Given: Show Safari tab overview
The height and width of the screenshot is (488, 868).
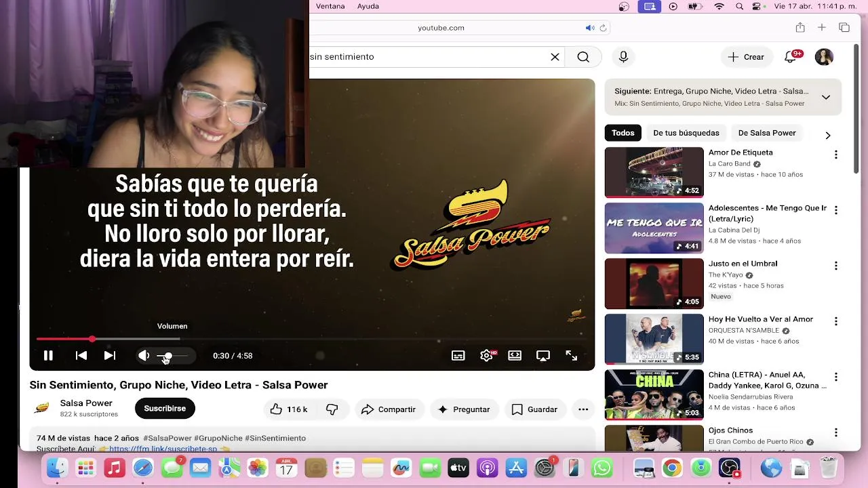Looking at the screenshot, I should click(844, 28).
